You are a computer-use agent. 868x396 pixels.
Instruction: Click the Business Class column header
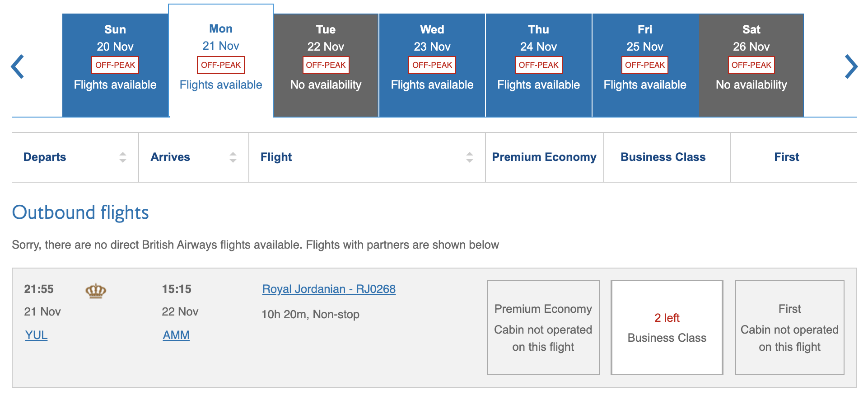coord(663,157)
